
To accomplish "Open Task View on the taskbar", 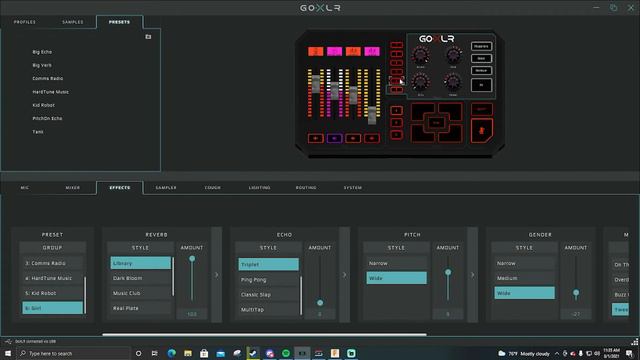I will pos(154,353).
